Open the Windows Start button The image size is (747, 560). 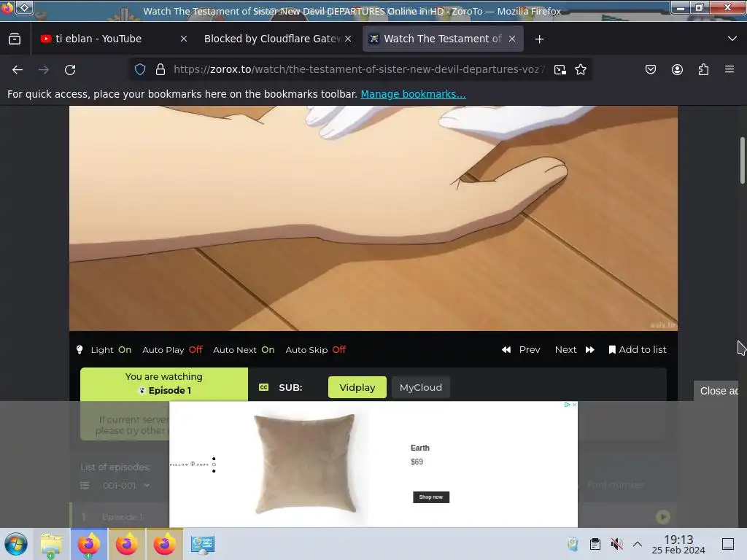(16, 544)
